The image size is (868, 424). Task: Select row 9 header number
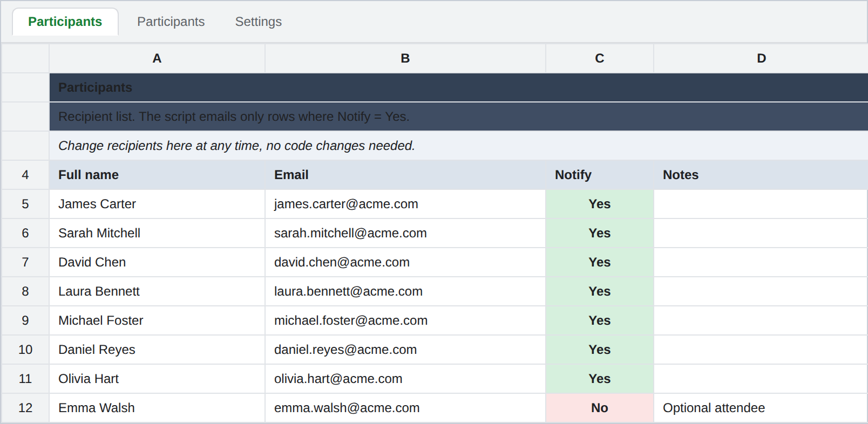25,320
